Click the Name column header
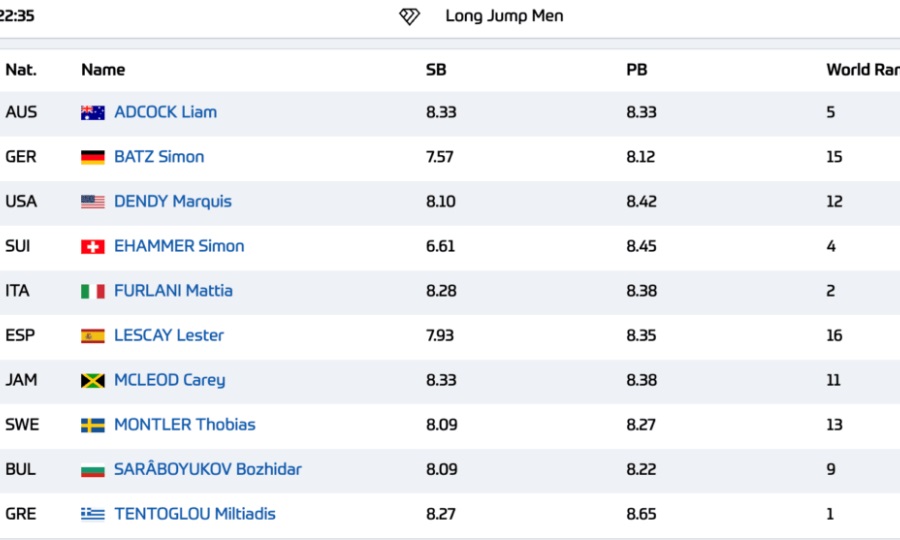Viewport: 900px width, 540px height. point(103,70)
